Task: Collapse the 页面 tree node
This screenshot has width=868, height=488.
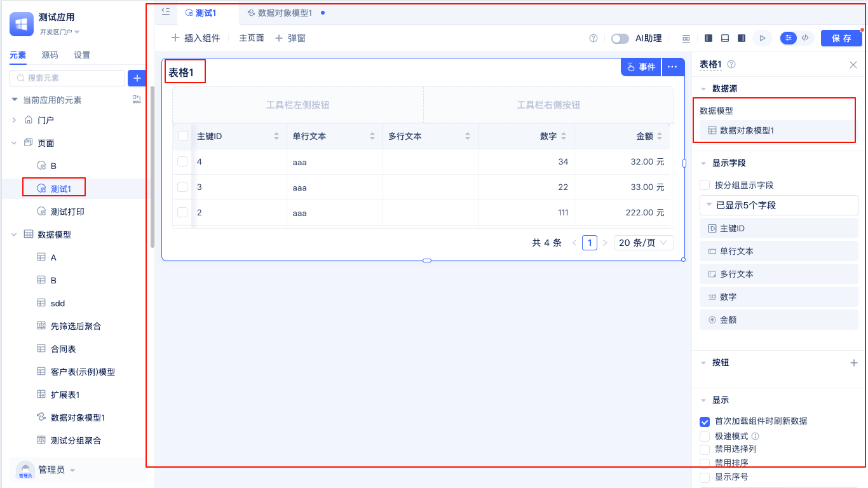Action: tap(14, 143)
